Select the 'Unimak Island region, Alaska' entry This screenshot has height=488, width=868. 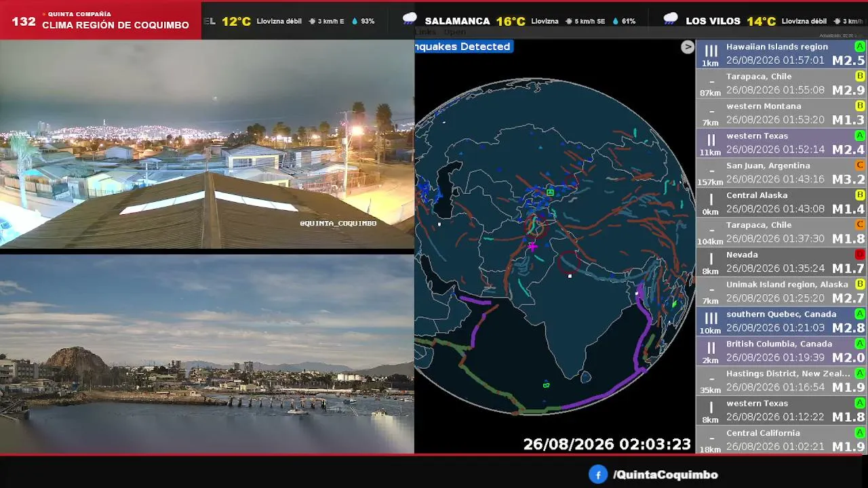[x=782, y=291]
